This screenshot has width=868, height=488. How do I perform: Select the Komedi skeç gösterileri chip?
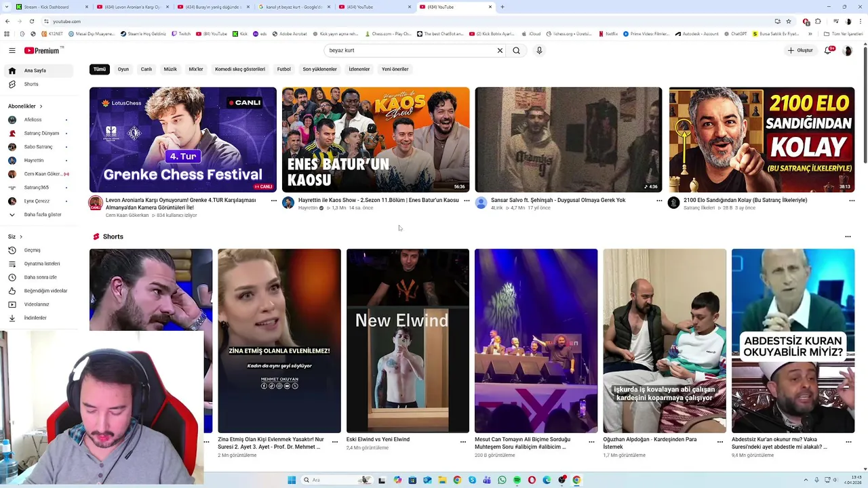click(x=240, y=69)
